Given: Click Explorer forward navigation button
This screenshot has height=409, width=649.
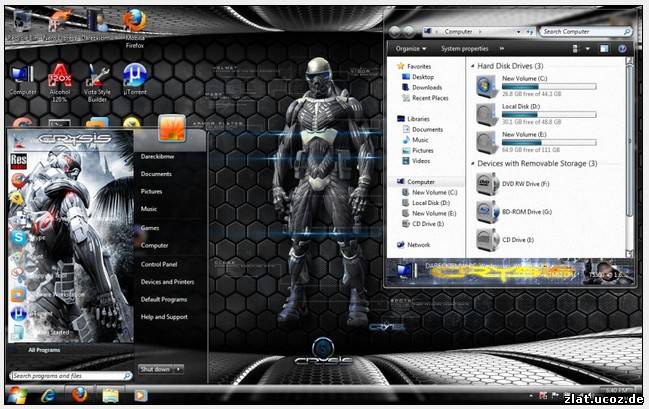Looking at the screenshot, I should click(409, 31).
